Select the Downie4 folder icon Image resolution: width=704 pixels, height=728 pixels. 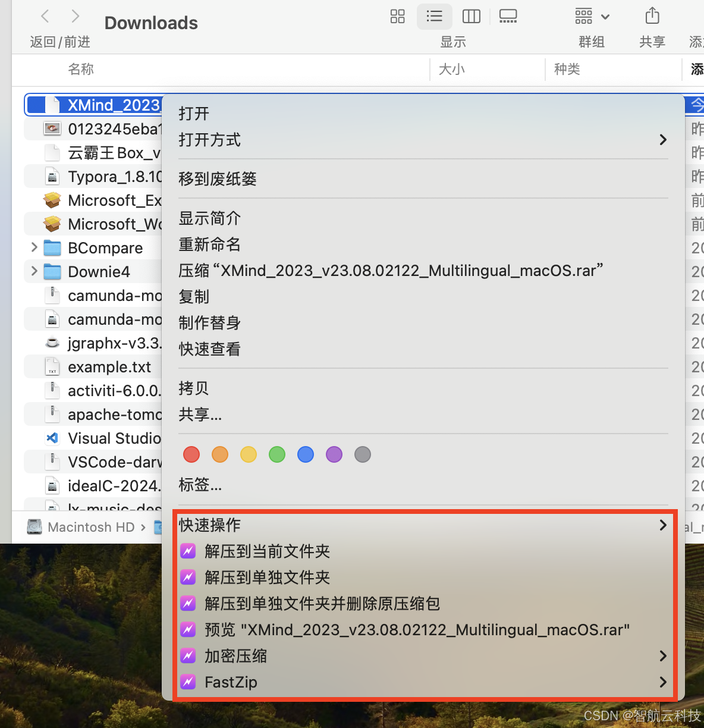click(x=52, y=272)
